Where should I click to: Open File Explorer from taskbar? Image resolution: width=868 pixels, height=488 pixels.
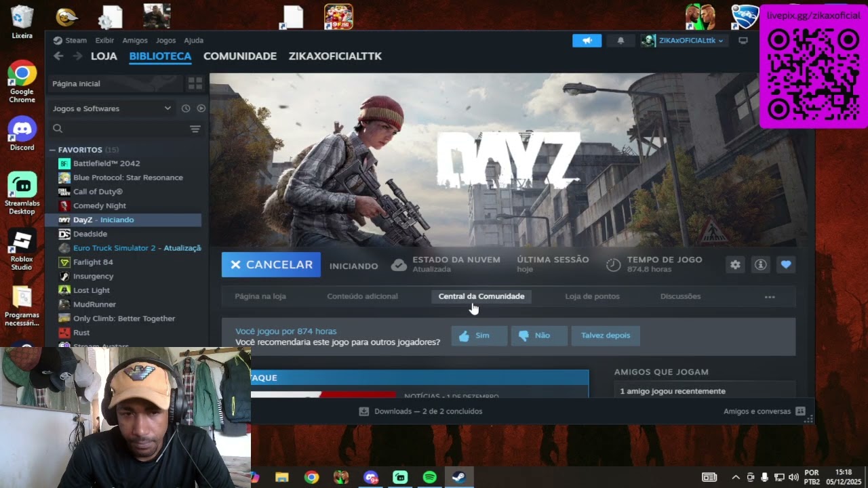[x=282, y=477]
